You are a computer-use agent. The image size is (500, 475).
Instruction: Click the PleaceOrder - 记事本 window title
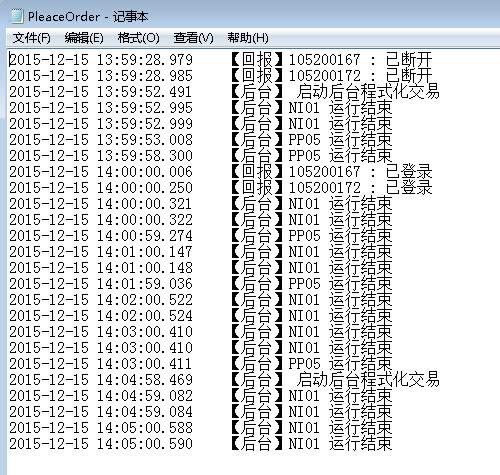pyautogui.click(x=88, y=16)
